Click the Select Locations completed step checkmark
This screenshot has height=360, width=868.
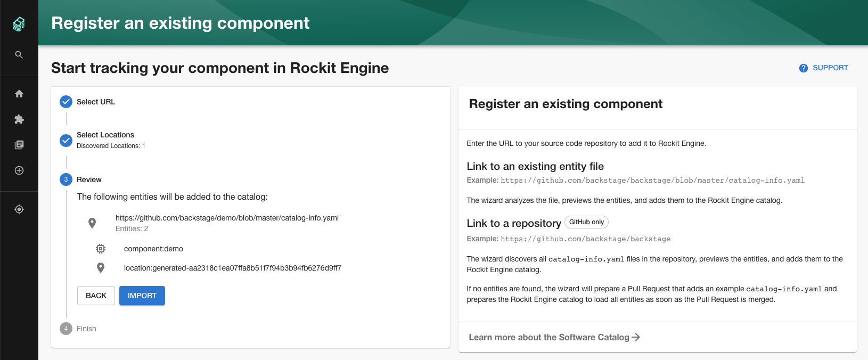pos(66,141)
